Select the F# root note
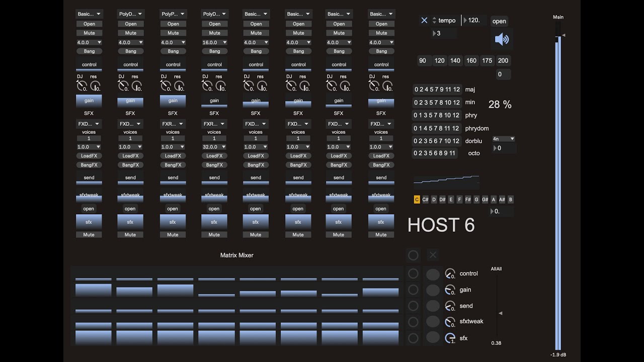The image size is (644, 362). (468, 200)
